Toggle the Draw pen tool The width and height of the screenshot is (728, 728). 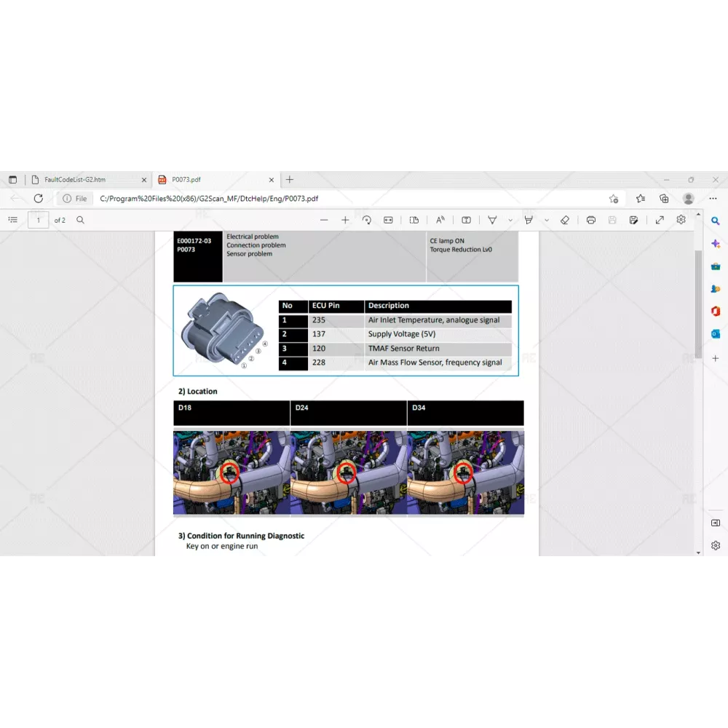(x=493, y=220)
